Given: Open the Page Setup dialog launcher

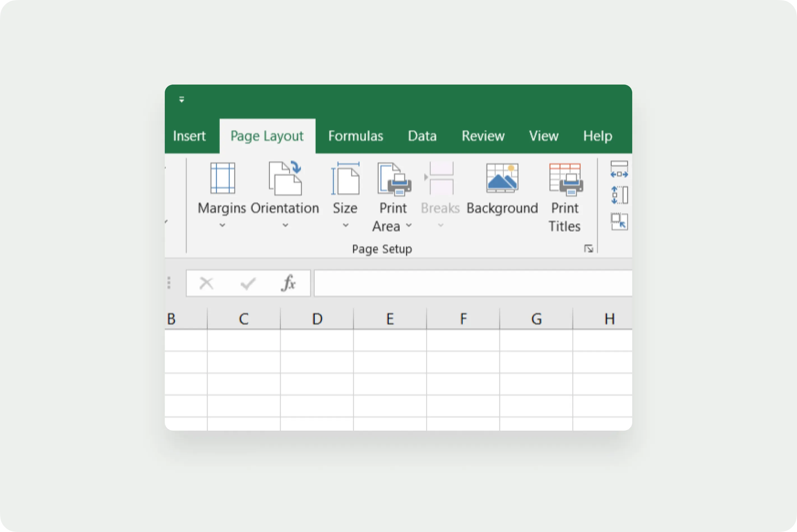Looking at the screenshot, I should coord(589,248).
